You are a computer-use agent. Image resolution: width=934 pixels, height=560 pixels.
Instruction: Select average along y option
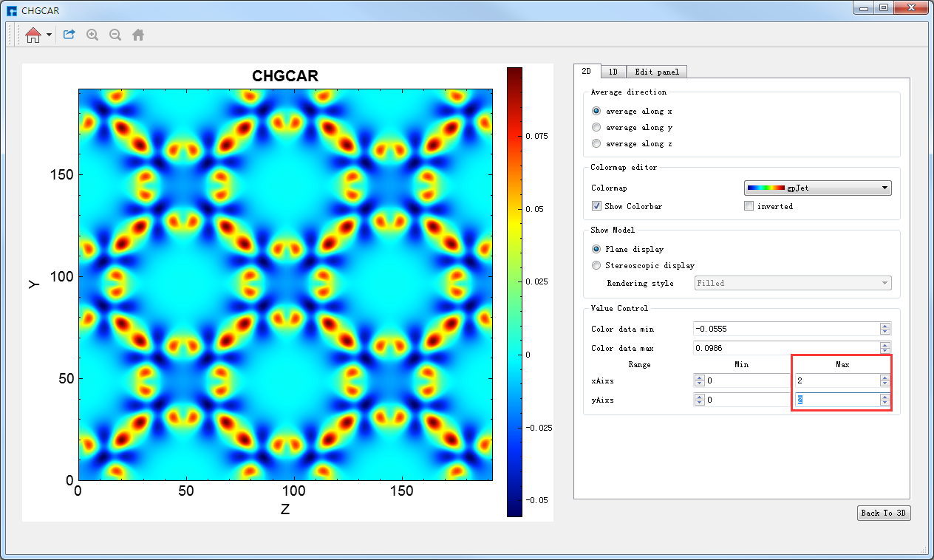[596, 127]
